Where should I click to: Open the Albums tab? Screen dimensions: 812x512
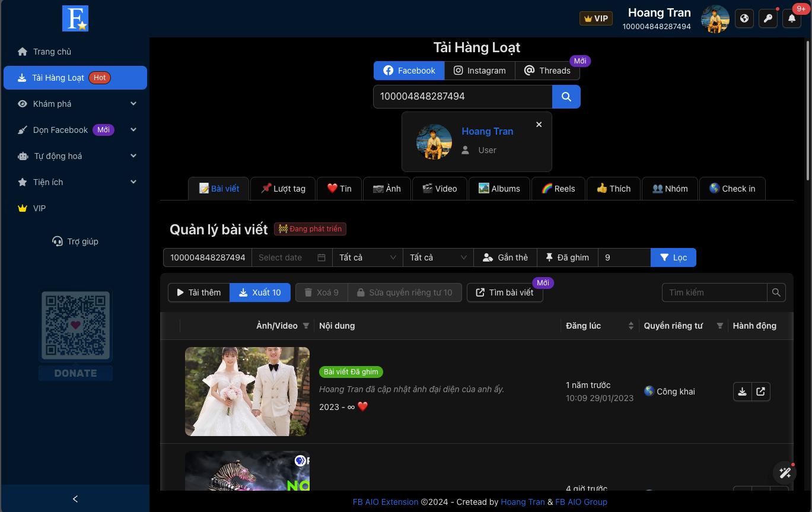pyautogui.click(x=499, y=189)
